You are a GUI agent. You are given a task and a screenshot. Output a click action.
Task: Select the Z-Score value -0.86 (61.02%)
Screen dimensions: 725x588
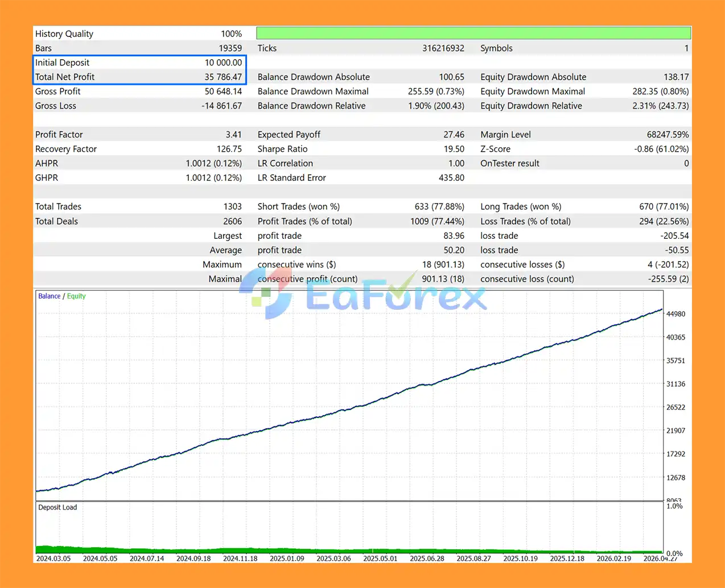(661, 149)
